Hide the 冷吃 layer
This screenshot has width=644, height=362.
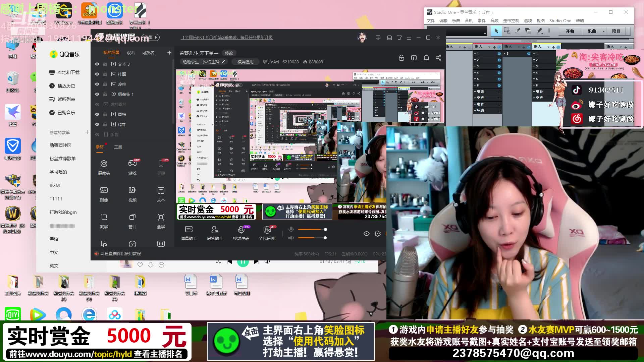pyautogui.click(x=97, y=84)
